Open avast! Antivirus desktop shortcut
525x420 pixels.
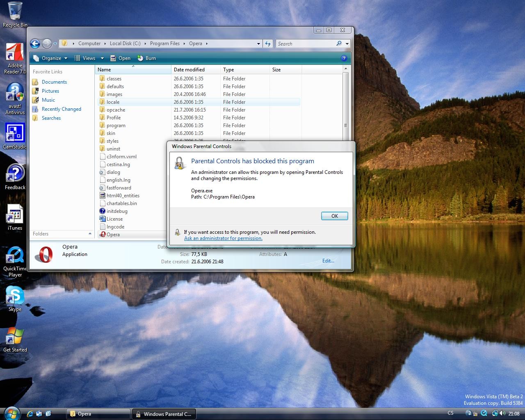pos(15,98)
